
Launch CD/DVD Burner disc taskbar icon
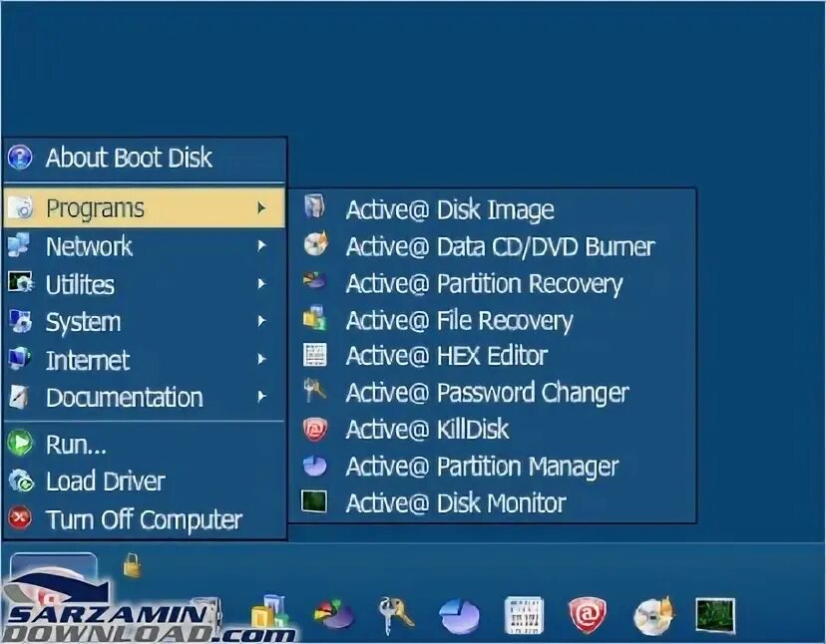(x=653, y=615)
